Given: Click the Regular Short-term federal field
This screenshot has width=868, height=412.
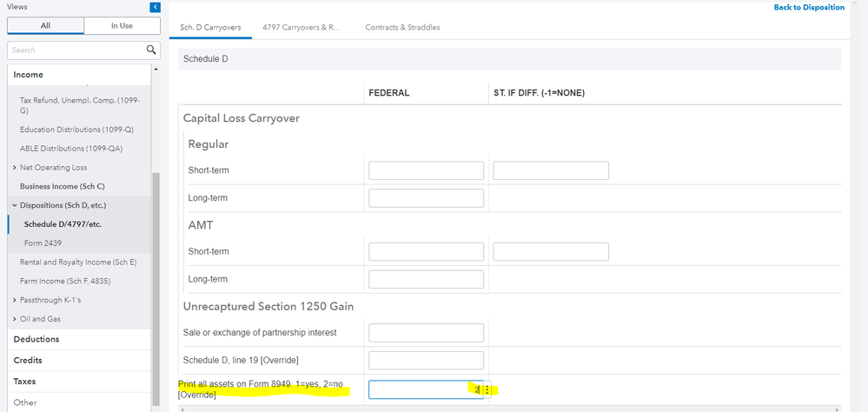Looking at the screenshot, I should (426, 170).
